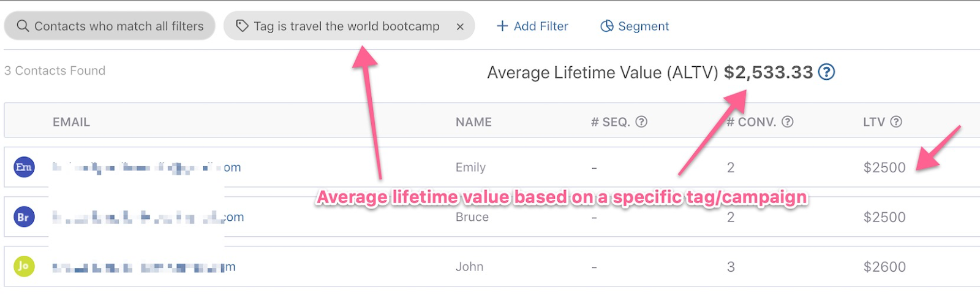980x303 pixels.
Task: Open the Segment option
Action: pyautogui.click(x=635, y=26)
